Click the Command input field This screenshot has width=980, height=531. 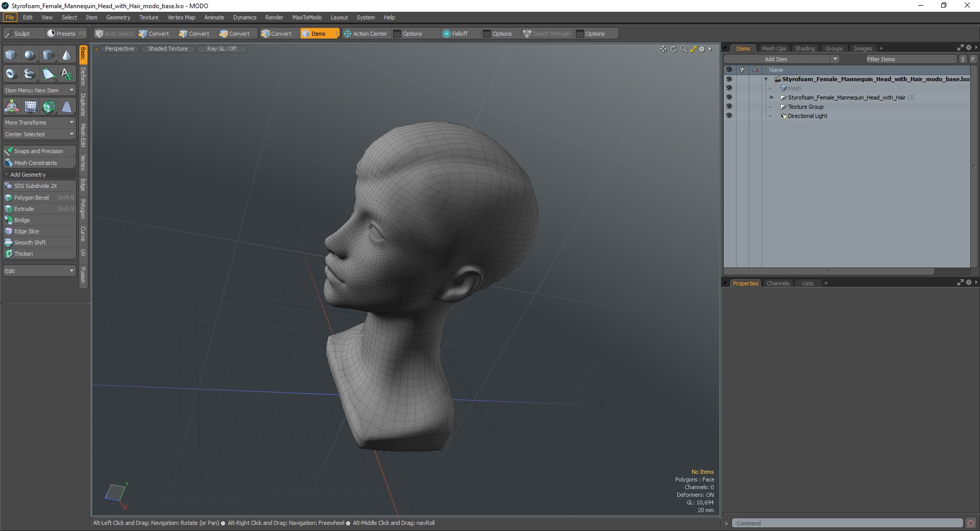847,523
